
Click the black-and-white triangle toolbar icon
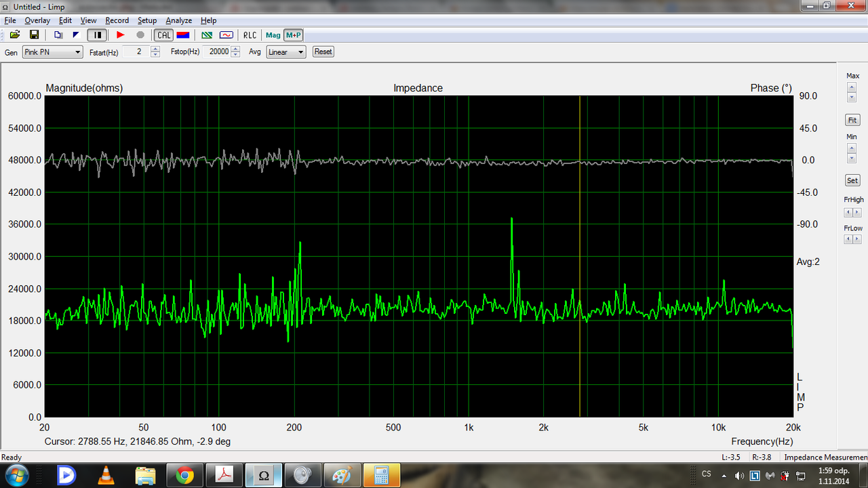(76, 35)
